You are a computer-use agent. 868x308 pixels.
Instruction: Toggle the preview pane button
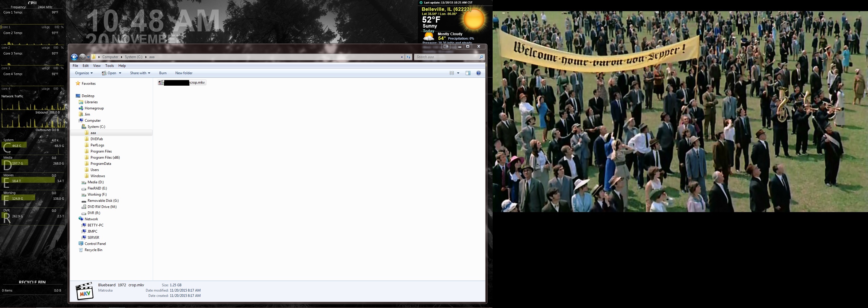(x=468, y=73)
